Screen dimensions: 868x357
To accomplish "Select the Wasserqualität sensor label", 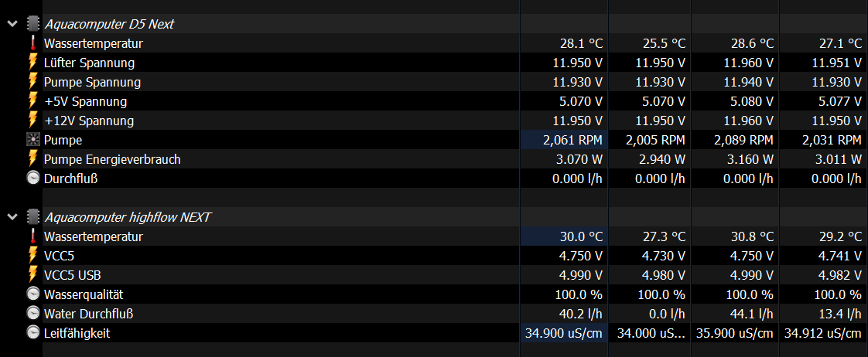I will click(x=84, y=294).
